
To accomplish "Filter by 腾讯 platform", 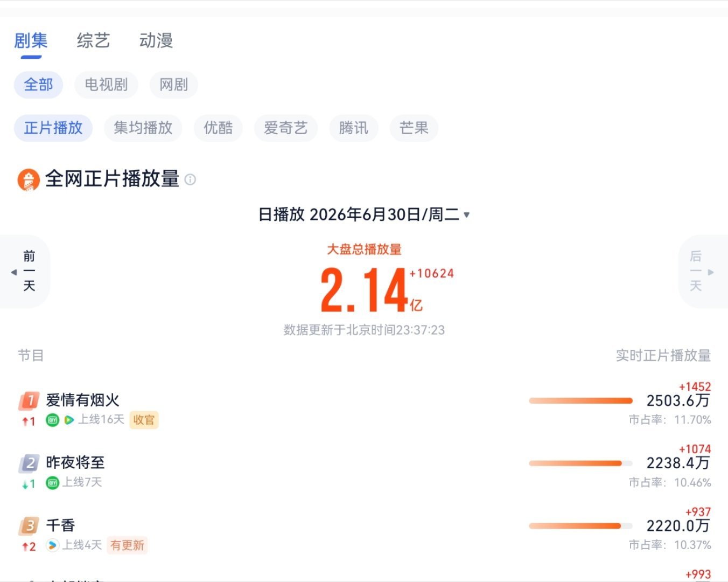I will [x=354, y=128].
